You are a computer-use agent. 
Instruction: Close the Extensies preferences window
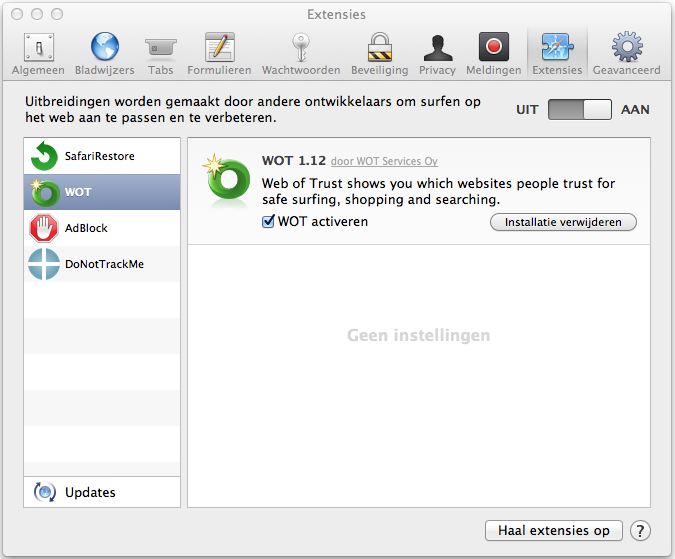point(17,14)
